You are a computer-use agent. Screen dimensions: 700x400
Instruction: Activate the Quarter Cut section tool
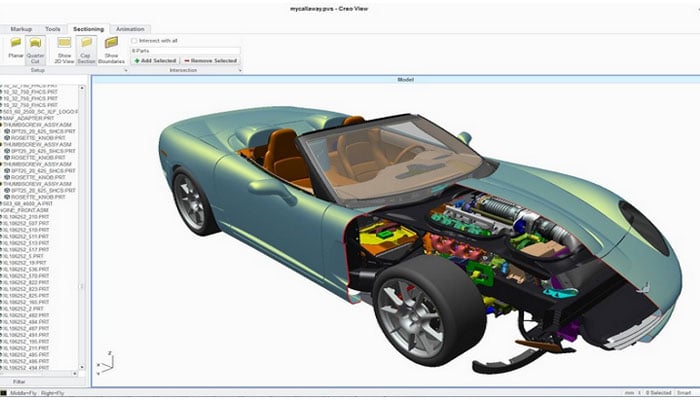[x=35, y=50]
